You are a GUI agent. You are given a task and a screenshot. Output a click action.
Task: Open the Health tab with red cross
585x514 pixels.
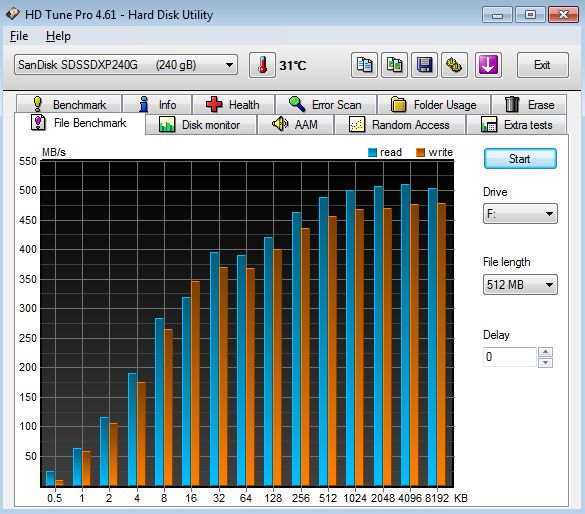coord(234,104)
